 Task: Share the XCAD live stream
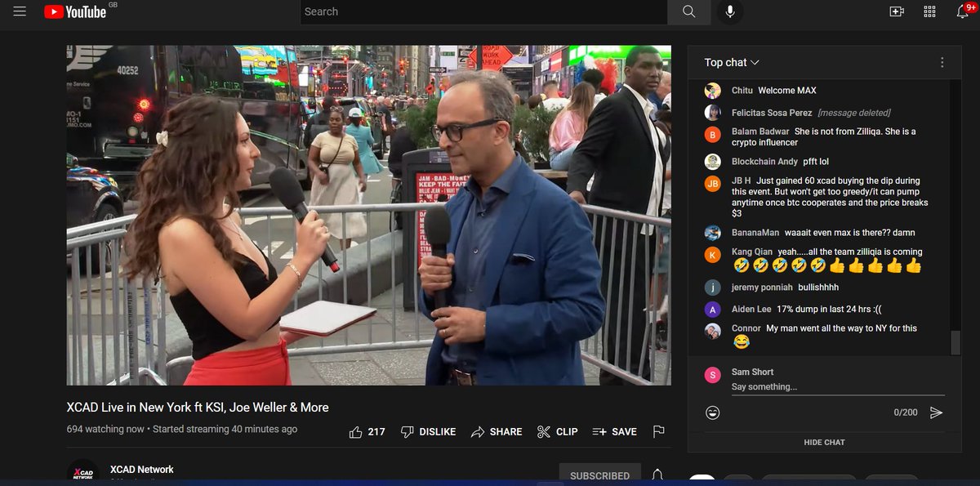click(497, 432)
